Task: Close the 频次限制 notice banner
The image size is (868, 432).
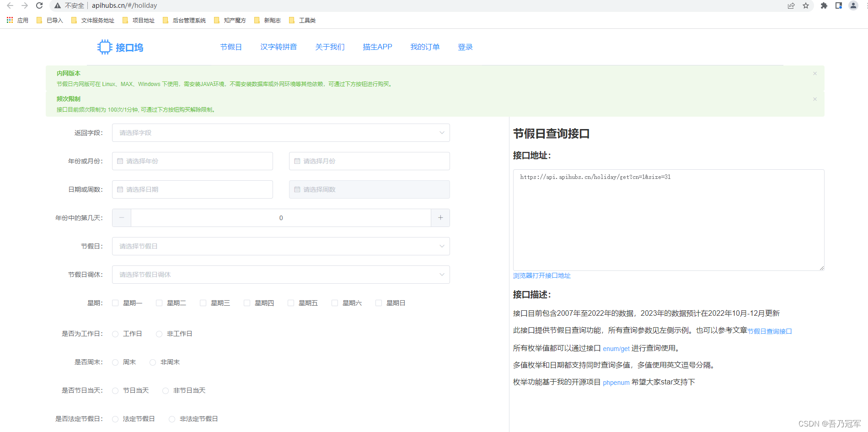Action: click(815, 99)
